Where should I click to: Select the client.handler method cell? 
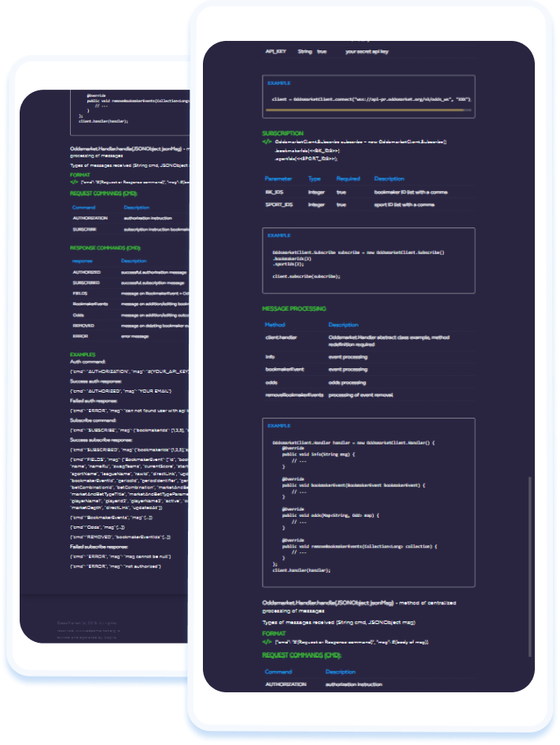[x=281, y=337]
